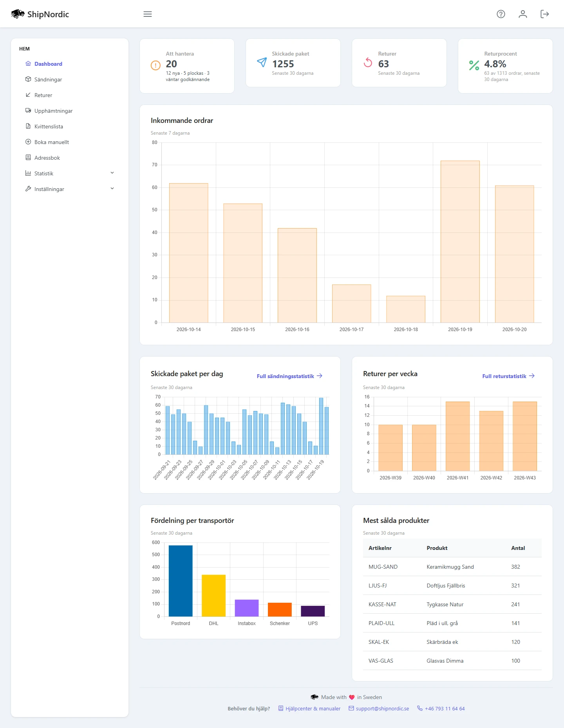The width and height of the screenshot is (564, 728).
Task: Open Full returstatistik link
Action: tap(508, 376)
